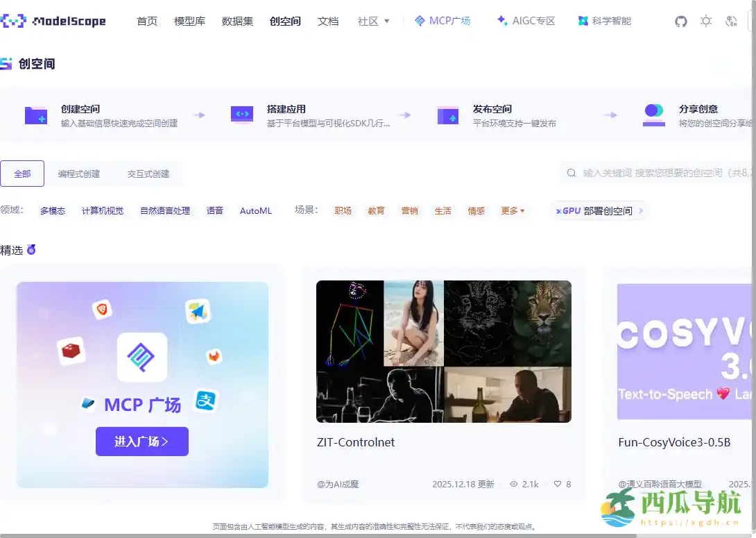The image size is (756, 538).
Task: Click the AIGC专区 sparkle icon
Action: click(x=503, y=21)
